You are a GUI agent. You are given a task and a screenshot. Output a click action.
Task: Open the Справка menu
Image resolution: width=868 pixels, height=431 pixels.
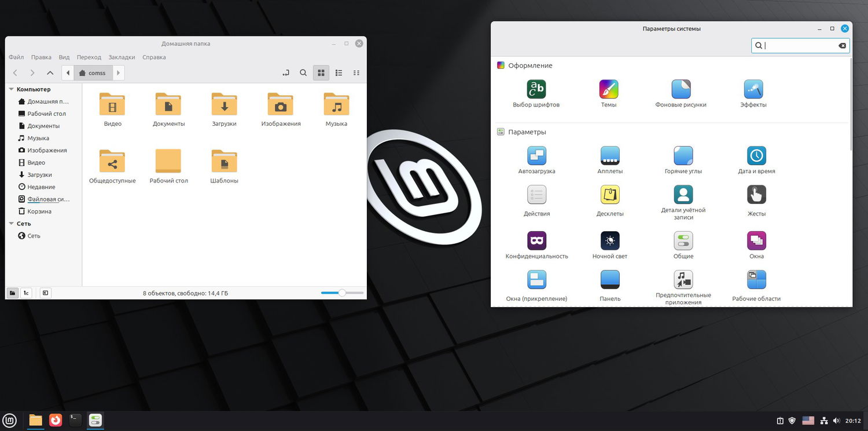point(154,57)
